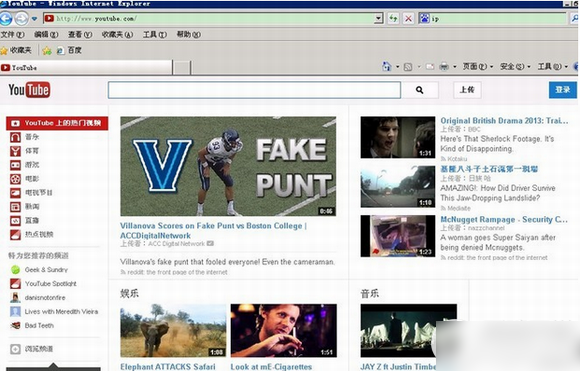The image size is (580, 371).
Task: Click the 上传 upload button
Action: click(x=467, y=90)
